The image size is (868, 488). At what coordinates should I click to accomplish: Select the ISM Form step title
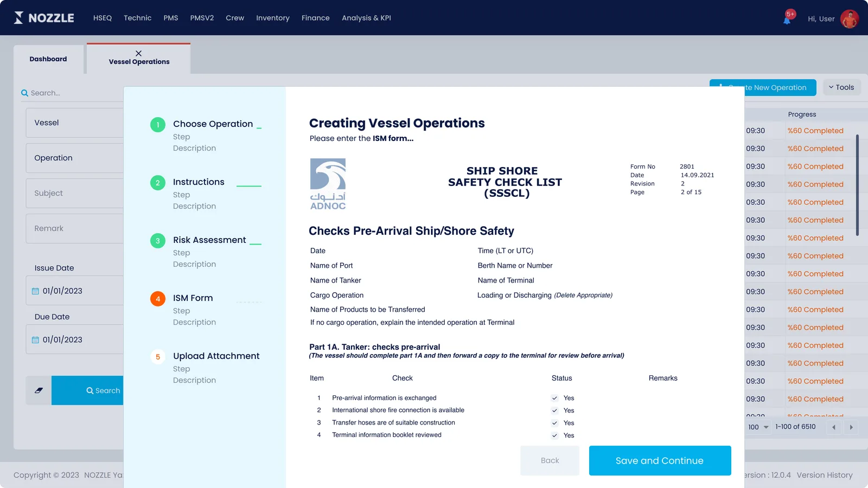193,298
